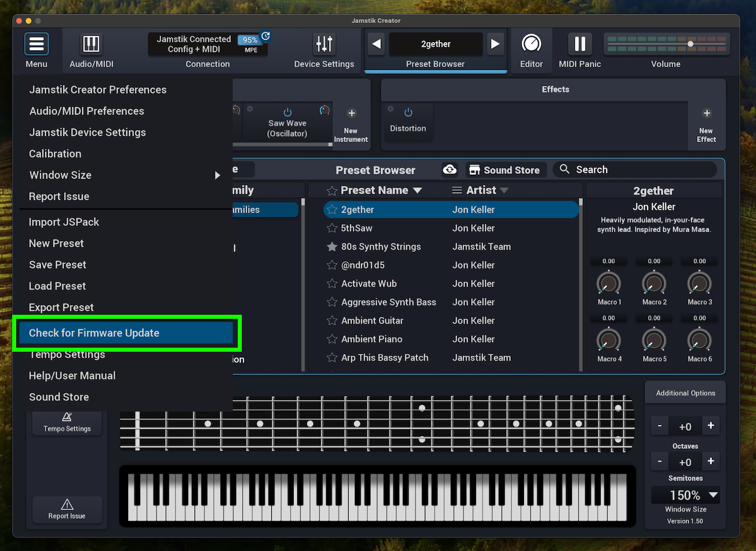Click the MIDI Panic button
The width and height of the screenshot is (756, 551).
580,44
